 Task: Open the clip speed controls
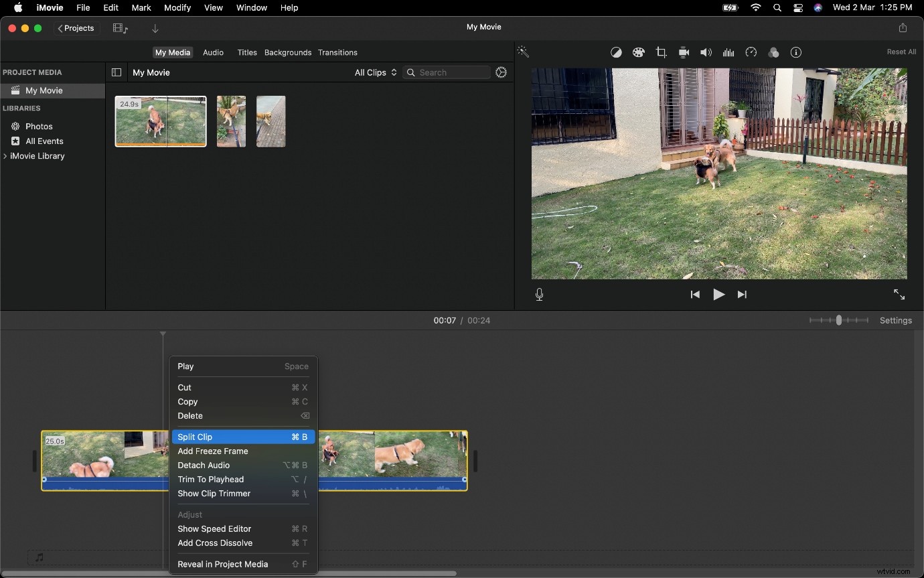tap(751, 52)
